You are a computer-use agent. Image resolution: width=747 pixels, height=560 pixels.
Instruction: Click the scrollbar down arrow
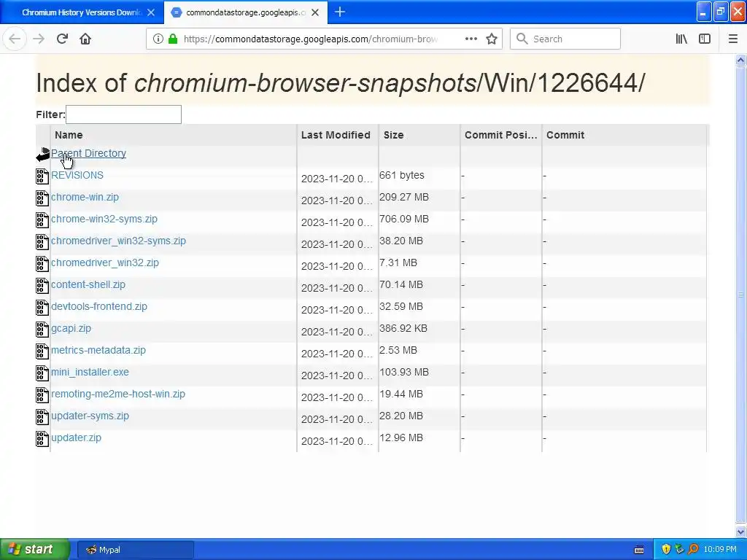740,532
